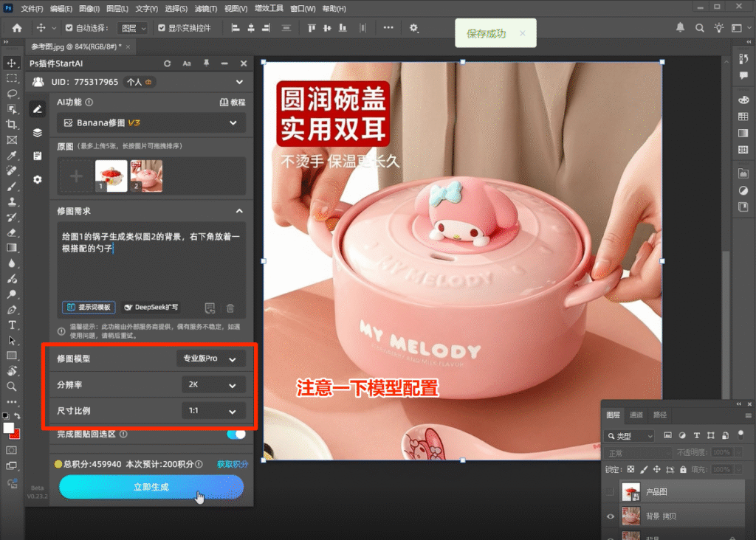The height and width of the screenshot is (540, 756).
Task: Open the 尺寸比例 1:1 dropdown
Action: (213, 410)
